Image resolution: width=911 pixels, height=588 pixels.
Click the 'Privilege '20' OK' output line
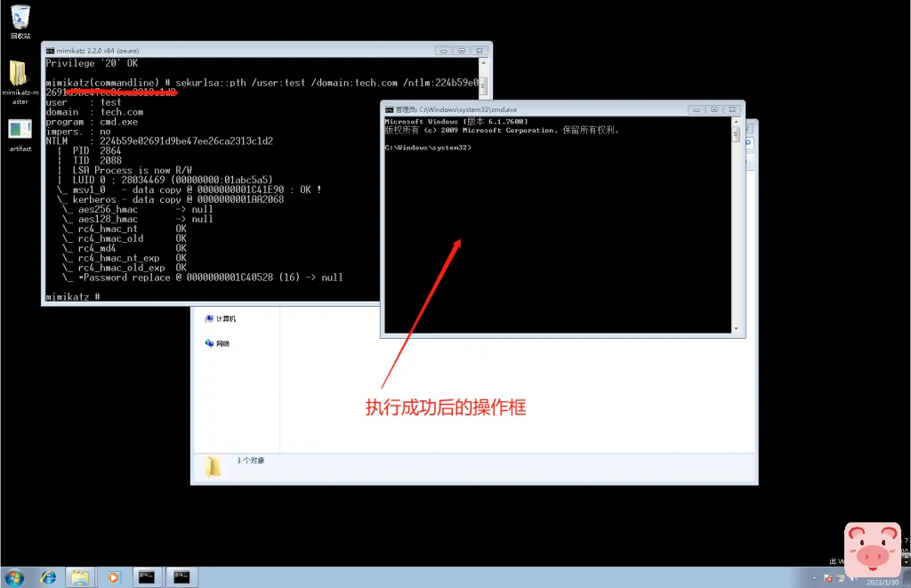tap(92, 63)
